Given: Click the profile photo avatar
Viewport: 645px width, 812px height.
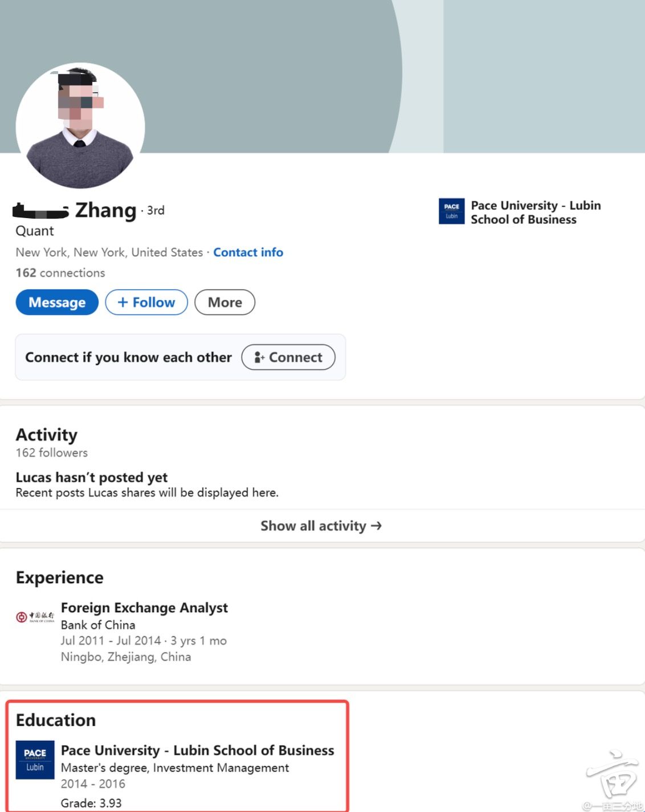Looking at the screenshot, I should click(x=80, y=126).
